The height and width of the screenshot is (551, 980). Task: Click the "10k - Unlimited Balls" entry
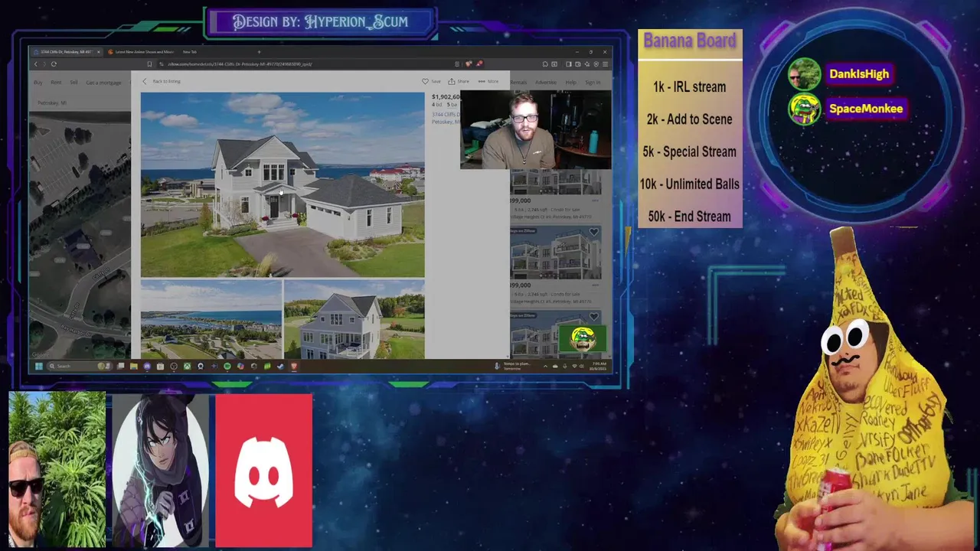[x=689, y=184]
